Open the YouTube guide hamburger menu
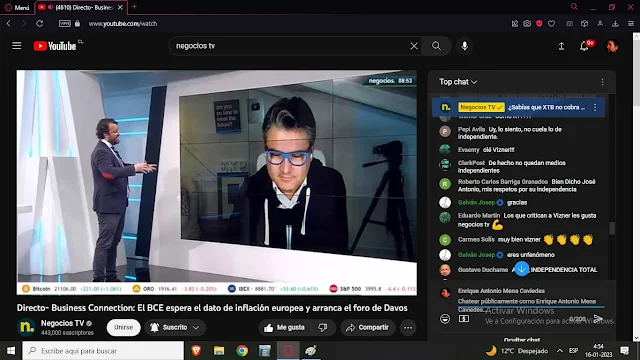 (16, 46)
